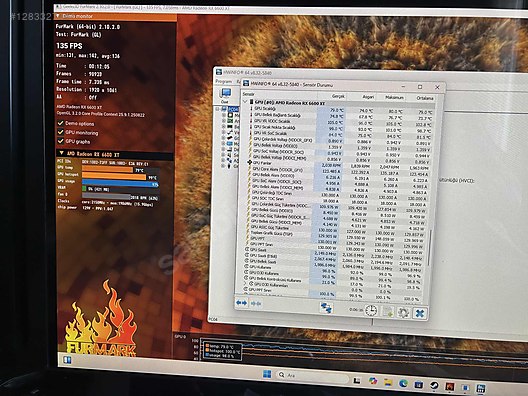Open sensor settings gear icon
The height and width of the screenshot is (396, 528).
pos(403,312)
